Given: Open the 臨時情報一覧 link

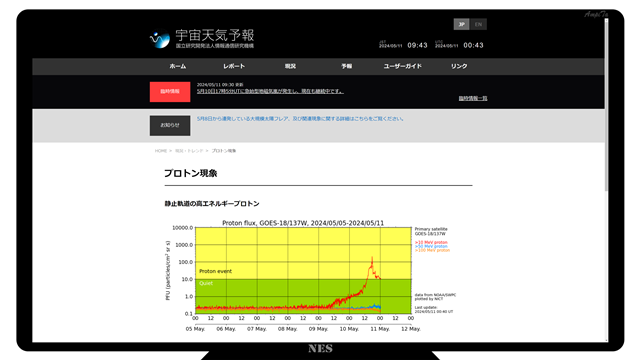Looking at the screenshot, I should [473, 98].
